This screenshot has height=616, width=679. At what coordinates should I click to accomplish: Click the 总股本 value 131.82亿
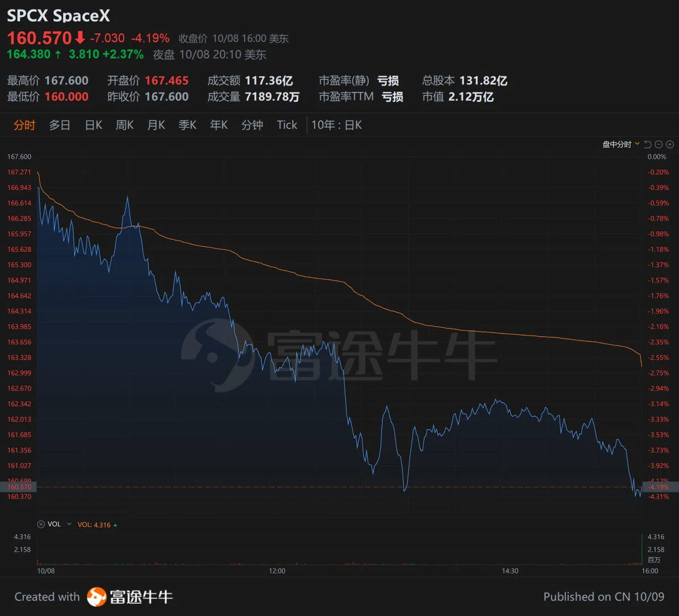point(483,80)
